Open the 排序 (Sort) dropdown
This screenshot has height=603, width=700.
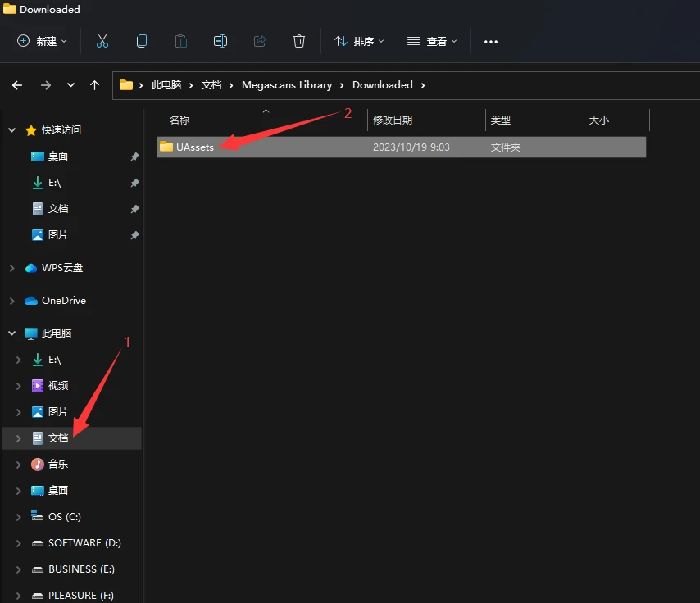(x=359, y=41)
